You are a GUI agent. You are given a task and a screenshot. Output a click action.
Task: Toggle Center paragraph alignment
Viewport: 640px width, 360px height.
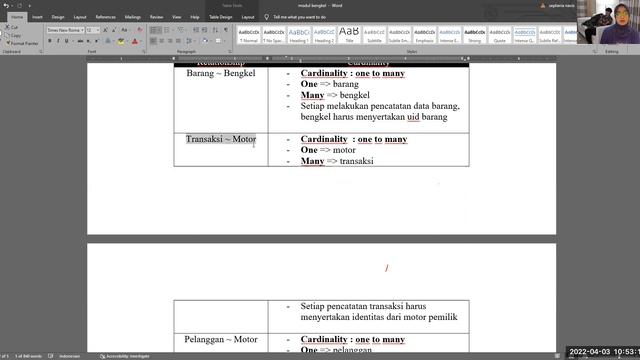(x=162, y=41)
